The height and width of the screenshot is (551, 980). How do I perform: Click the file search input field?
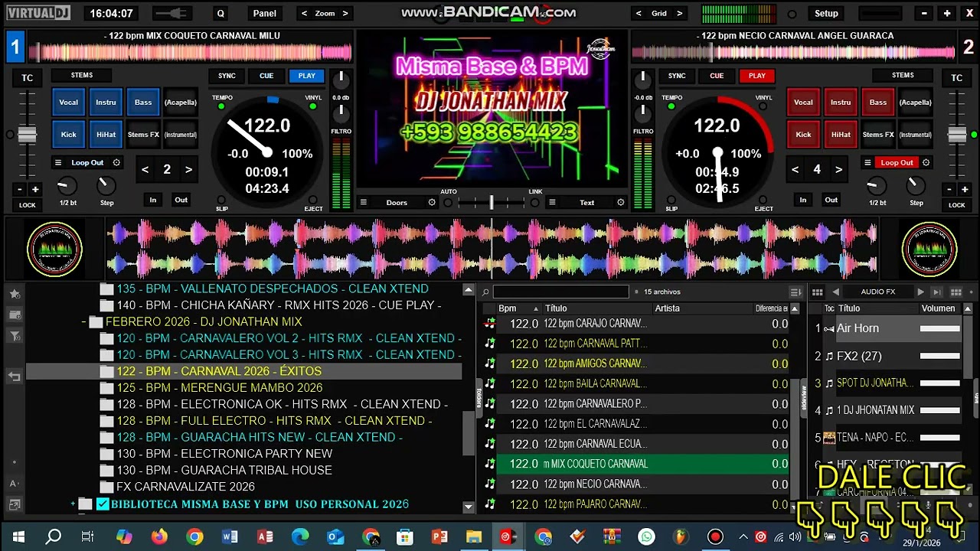click(560, 292)
